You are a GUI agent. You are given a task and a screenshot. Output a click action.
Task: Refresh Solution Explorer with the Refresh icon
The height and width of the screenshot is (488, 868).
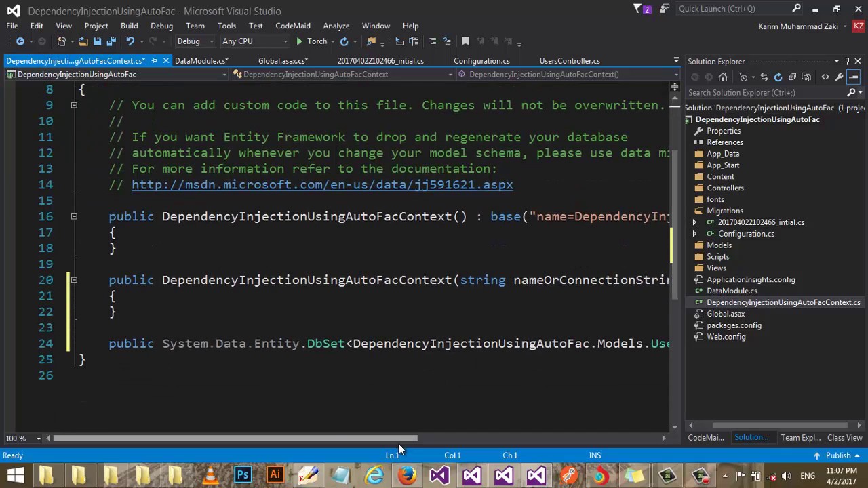778,77
